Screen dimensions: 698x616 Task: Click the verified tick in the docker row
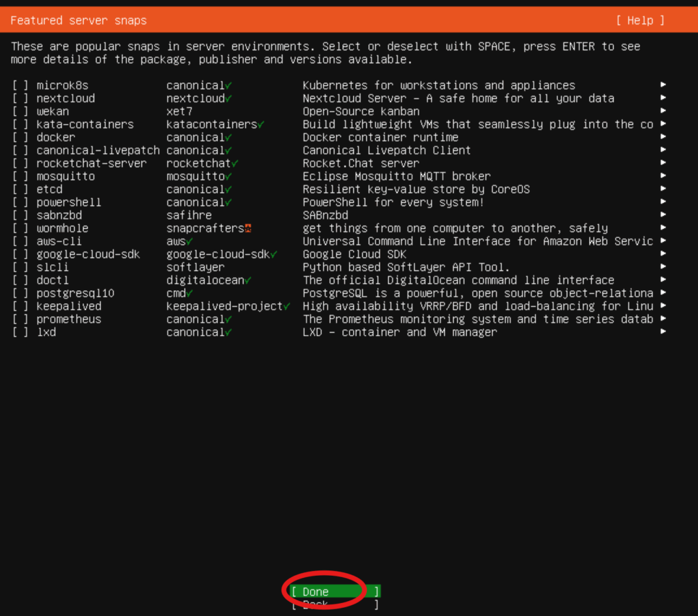(228, 138)
